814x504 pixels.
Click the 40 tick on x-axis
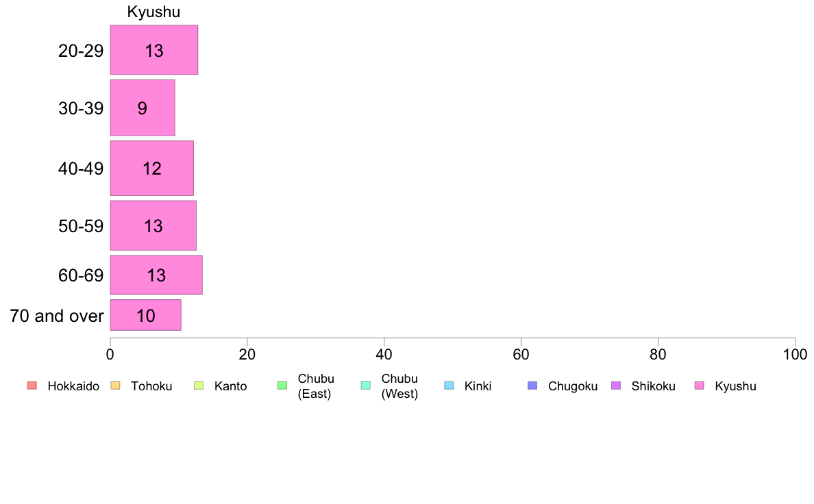pos(384,355)
